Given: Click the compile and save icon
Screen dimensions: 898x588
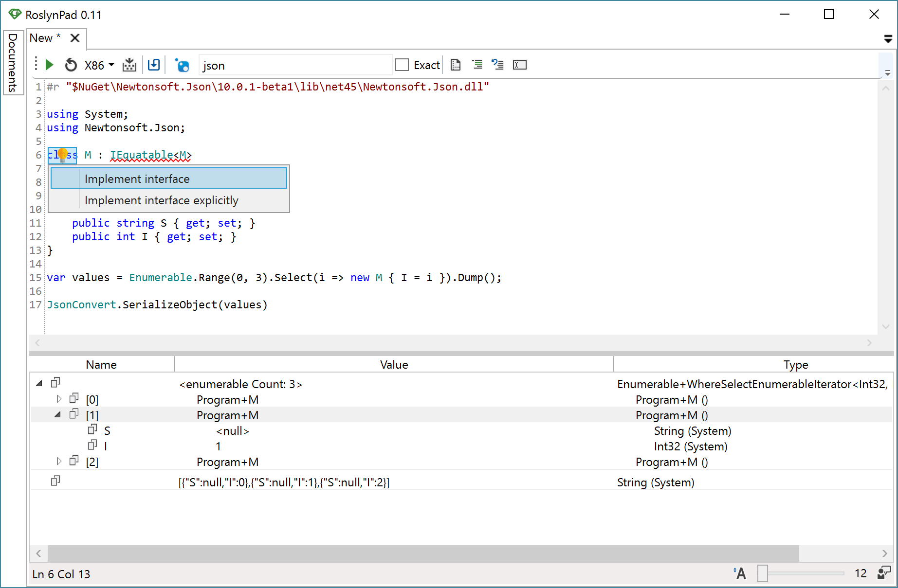Looking at the screenshot, I should coord(129,65).
